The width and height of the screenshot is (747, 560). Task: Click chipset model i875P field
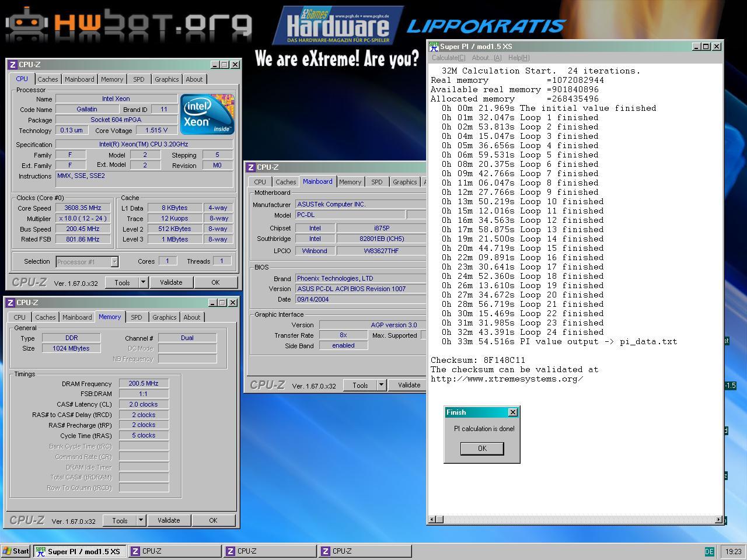pyautogui.click(x=382, y=228)
